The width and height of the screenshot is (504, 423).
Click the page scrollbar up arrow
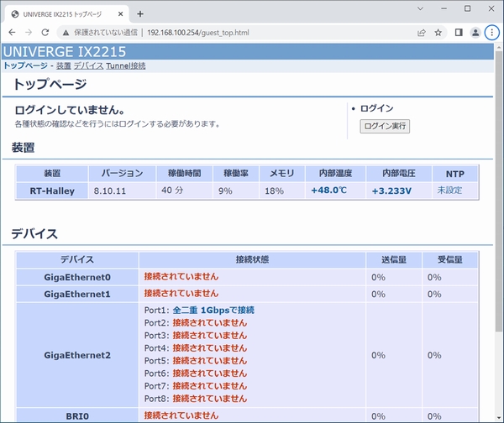click(x=499, y=47)
